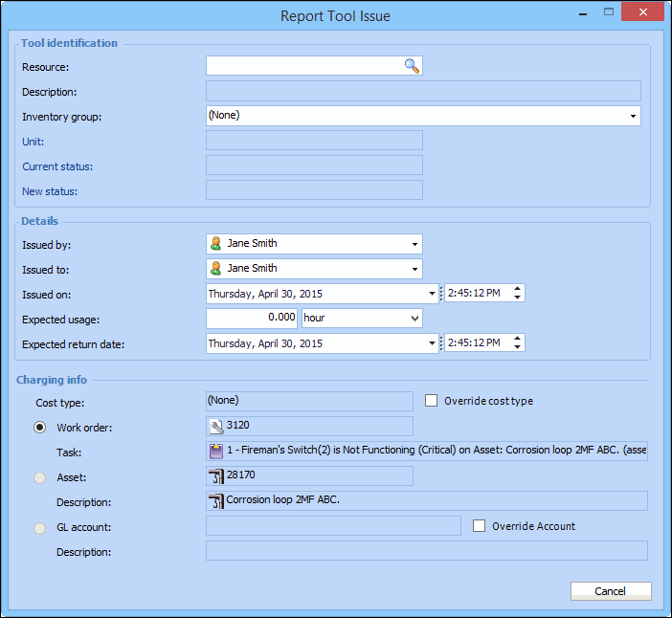This screenshot has width=672, height=618.
Task: Click the user icon in Issued by
Action: click(216, 244)
